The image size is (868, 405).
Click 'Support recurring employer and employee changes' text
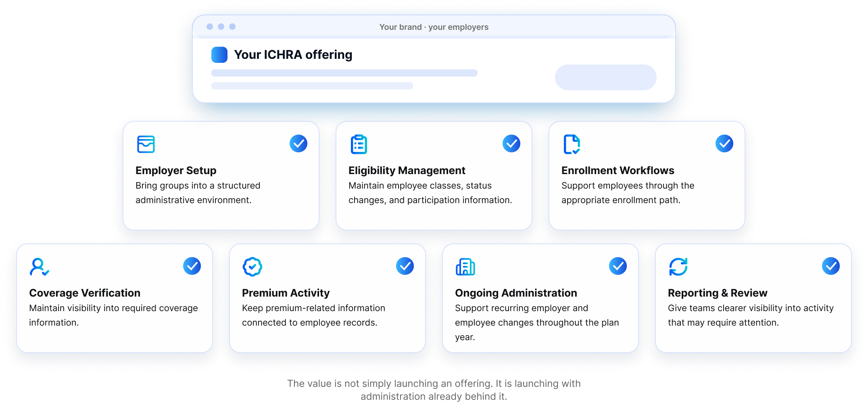coord(537,323)
